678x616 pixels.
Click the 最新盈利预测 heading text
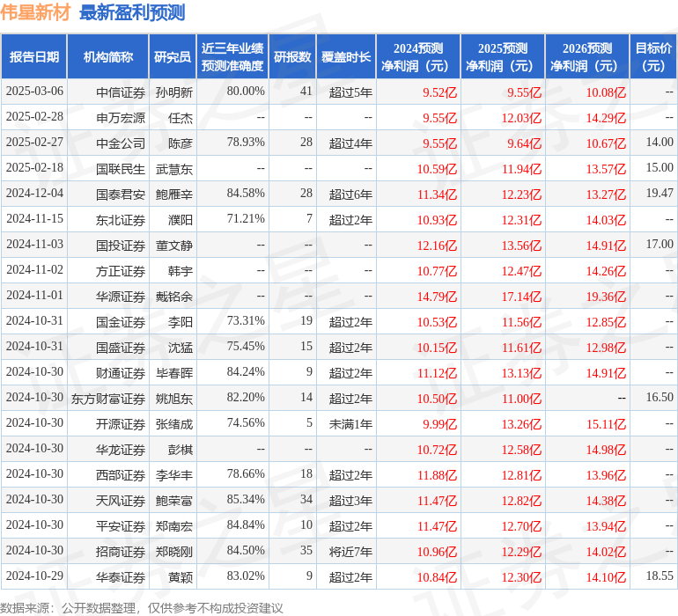pyautogui.click(x=132, y=12)
